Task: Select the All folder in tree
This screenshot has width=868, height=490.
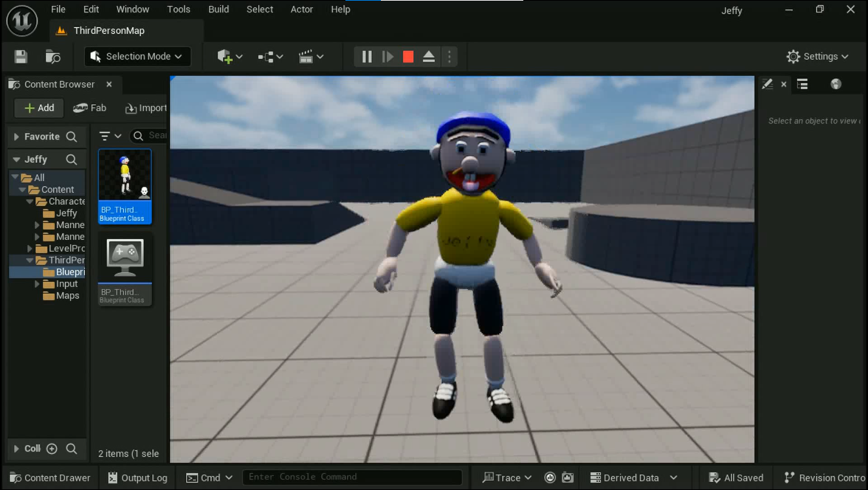Action: 38,178
